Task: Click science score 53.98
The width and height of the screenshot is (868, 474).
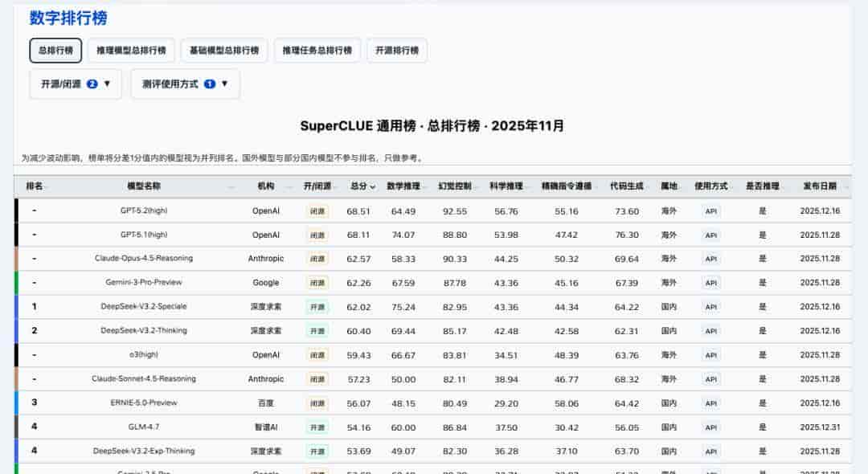Action: (x=506, y=235)
